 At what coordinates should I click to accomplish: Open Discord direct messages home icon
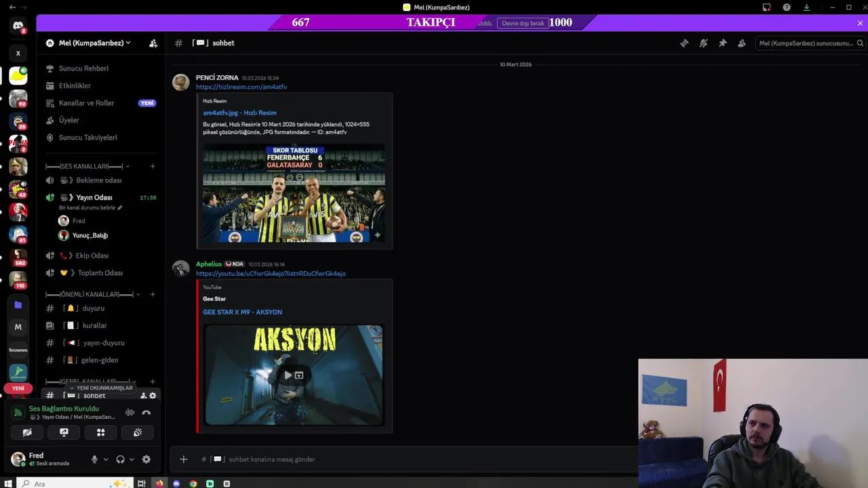point(18,26)
